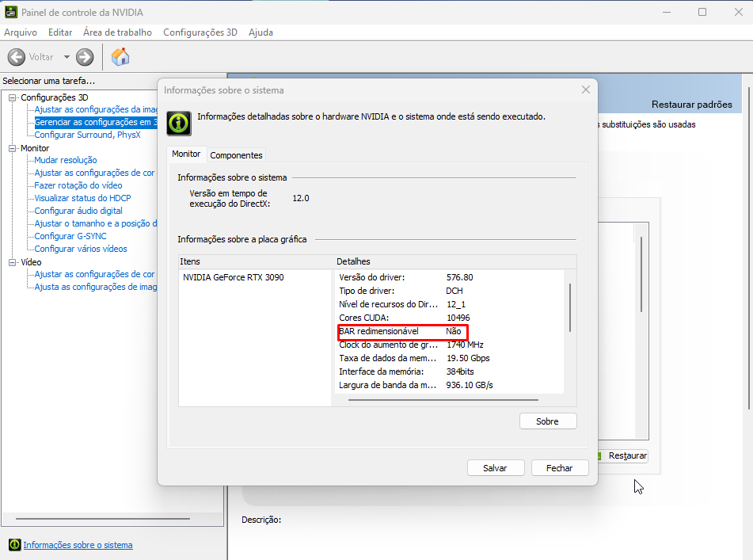Open Configurar Surround, PhysX
This screenshot has height=560, width=753.
click(87, 135)
